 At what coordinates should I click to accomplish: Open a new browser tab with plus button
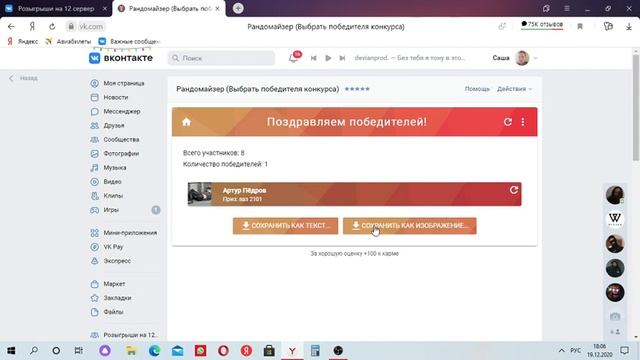point(238,8)
